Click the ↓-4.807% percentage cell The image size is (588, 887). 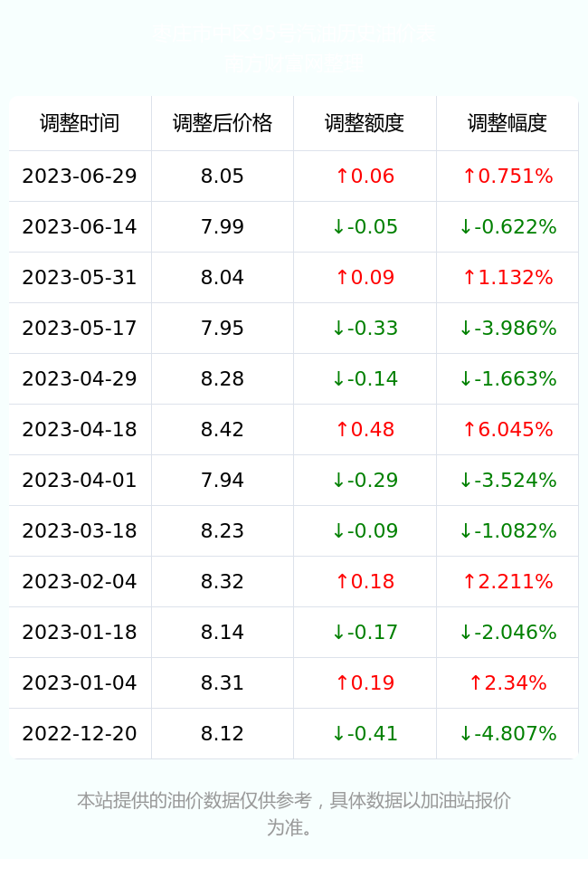point(507,734)
